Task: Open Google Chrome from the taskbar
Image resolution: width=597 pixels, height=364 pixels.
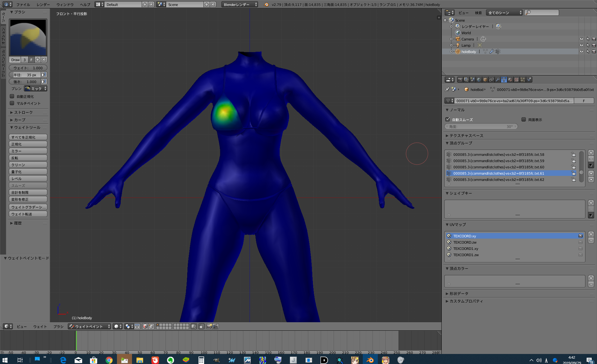Action: coord(109,360)
